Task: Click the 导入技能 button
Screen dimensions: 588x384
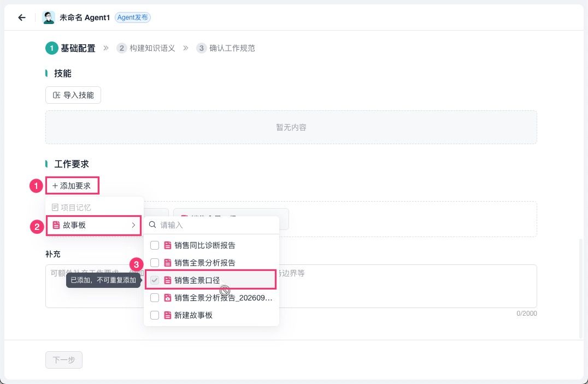Action: [73, 95]
